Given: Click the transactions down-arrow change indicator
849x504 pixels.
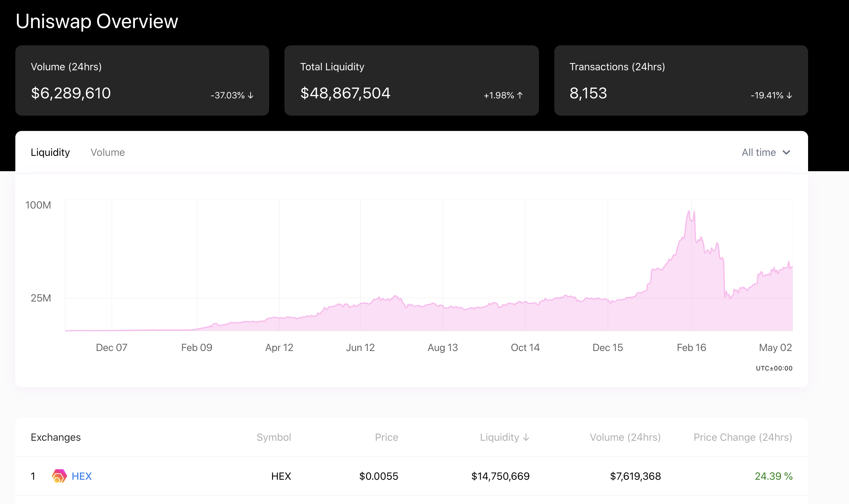Looking at the screenshot, I should click(x=789, y=95).
